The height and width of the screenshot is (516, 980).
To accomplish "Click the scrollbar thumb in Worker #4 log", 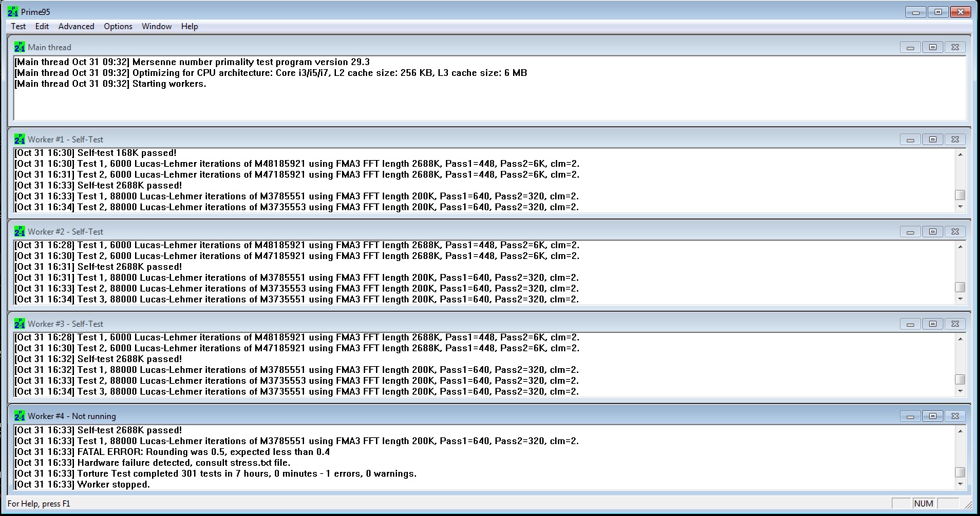I will [x=960, y=473].
